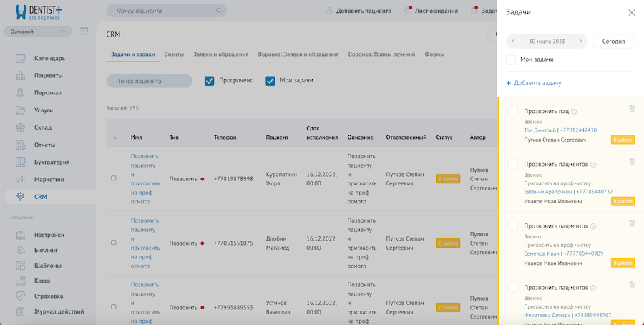Switch to the Визиты tab
This screenshot has width=644, height=325.
(174, 54)
